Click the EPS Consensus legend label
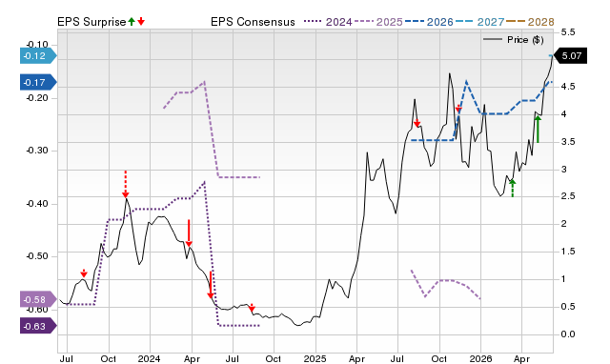The height and width of the screenshot is (364, 610). coord(253,22)
